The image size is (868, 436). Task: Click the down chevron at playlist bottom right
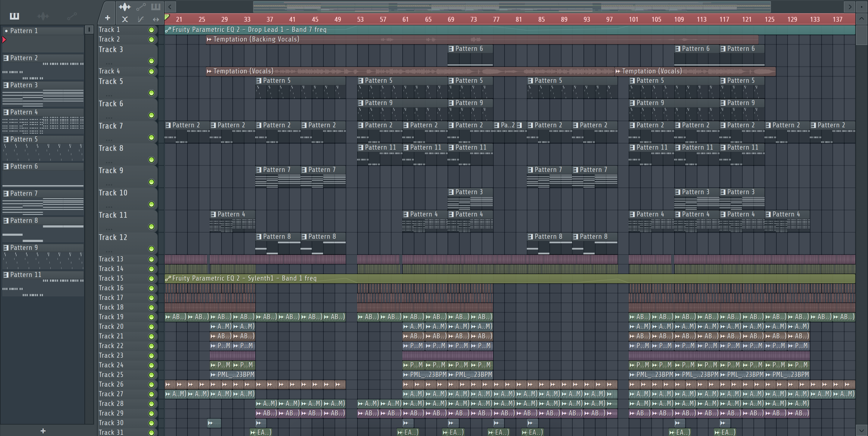point(861,430)
